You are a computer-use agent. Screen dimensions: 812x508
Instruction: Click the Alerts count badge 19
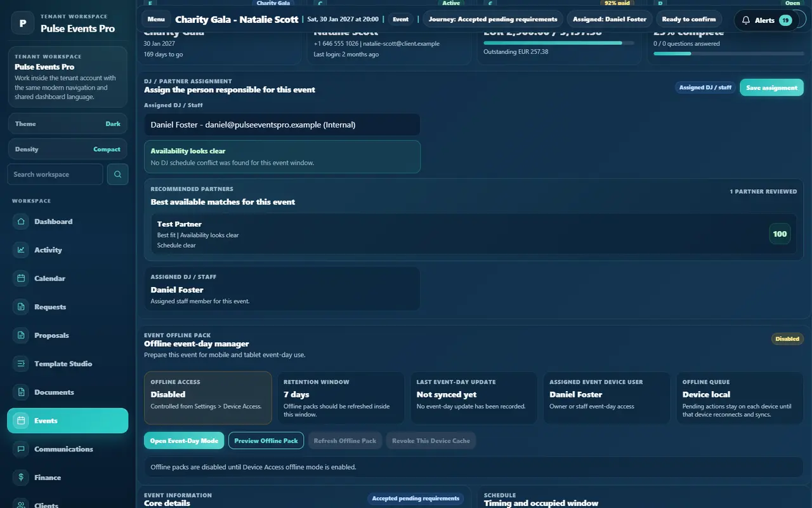coord(785,20)
